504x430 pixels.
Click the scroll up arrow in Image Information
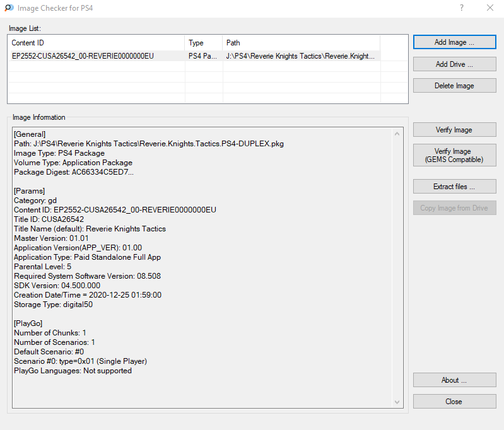click(x=397, y=134)
